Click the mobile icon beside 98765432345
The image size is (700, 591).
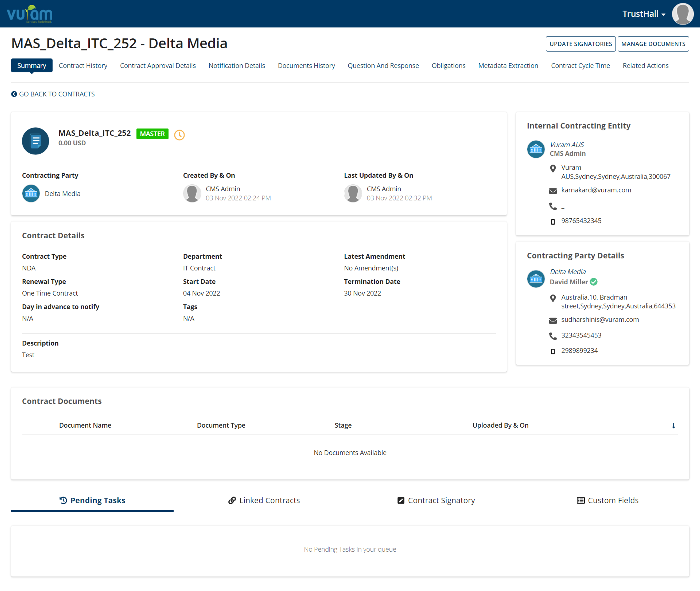(x=553, y=221)
